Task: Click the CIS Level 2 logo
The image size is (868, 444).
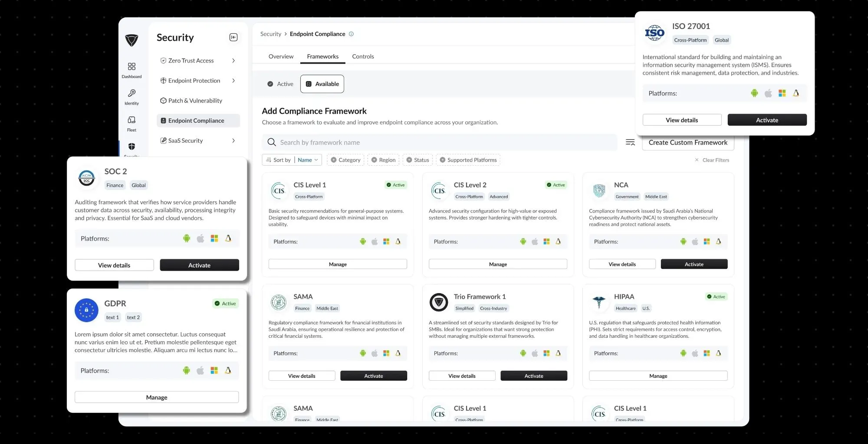Action: (x=439, y=191)
